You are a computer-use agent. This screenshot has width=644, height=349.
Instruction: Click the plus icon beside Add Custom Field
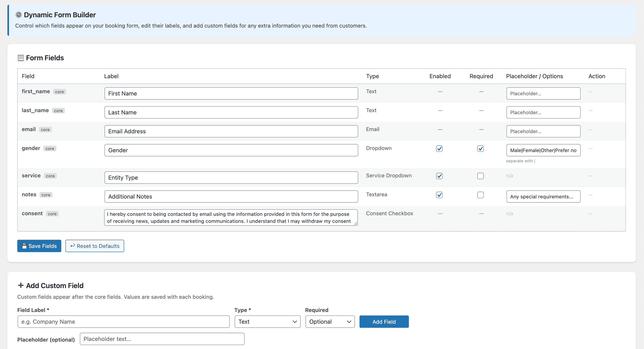click(x=21, y=285)
